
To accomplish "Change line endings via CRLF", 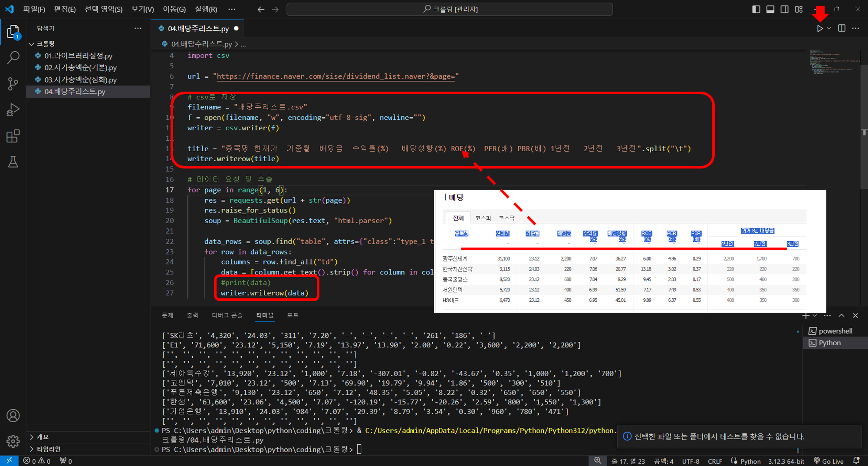I will (715, 461).
